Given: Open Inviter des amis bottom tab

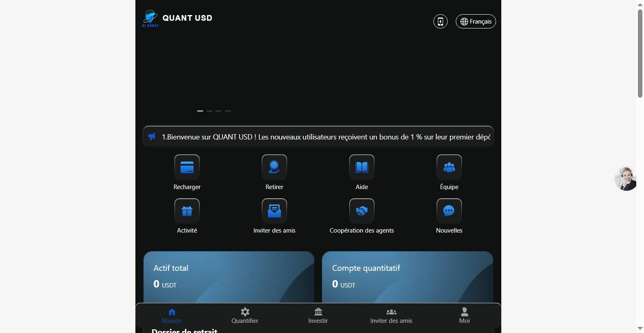Looking at the screenshot, I should click(391, 316).
